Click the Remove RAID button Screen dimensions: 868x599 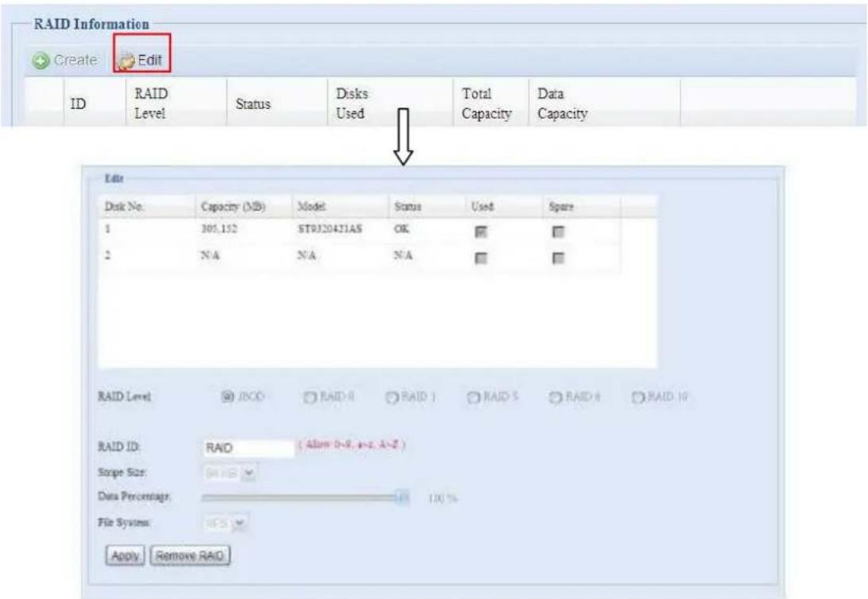click(x=190, y=555)
